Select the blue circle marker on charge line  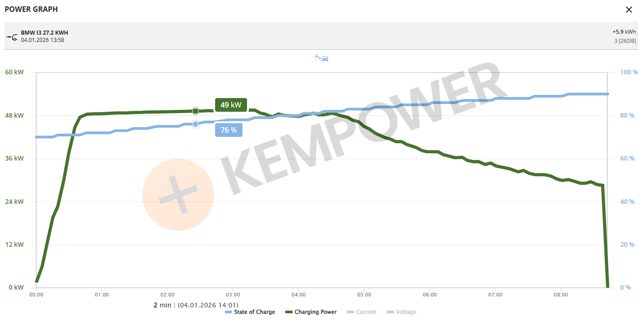point(196,124)
